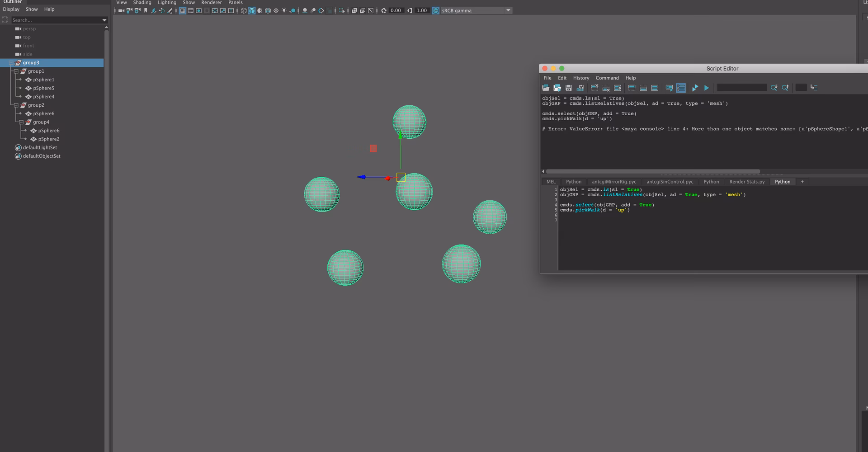This screenshot has height=452, width=868.
Task: Click Clear All icon
Action: click(618, 88)
